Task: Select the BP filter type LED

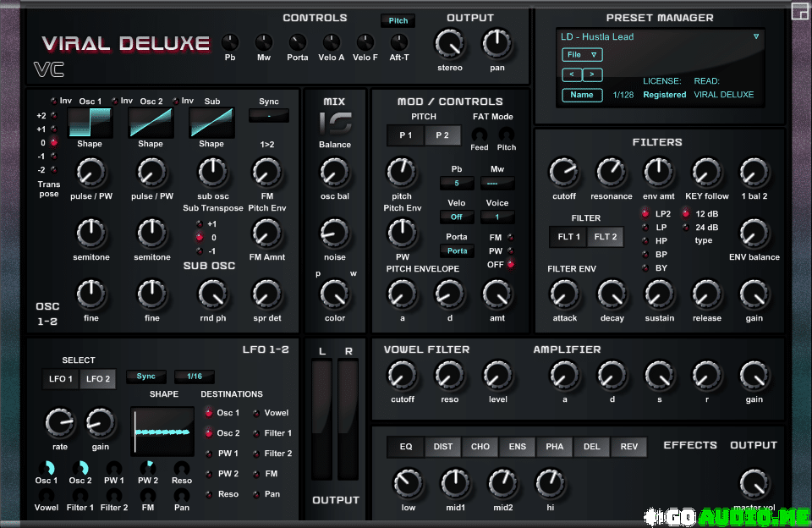Action: point(645,255)
